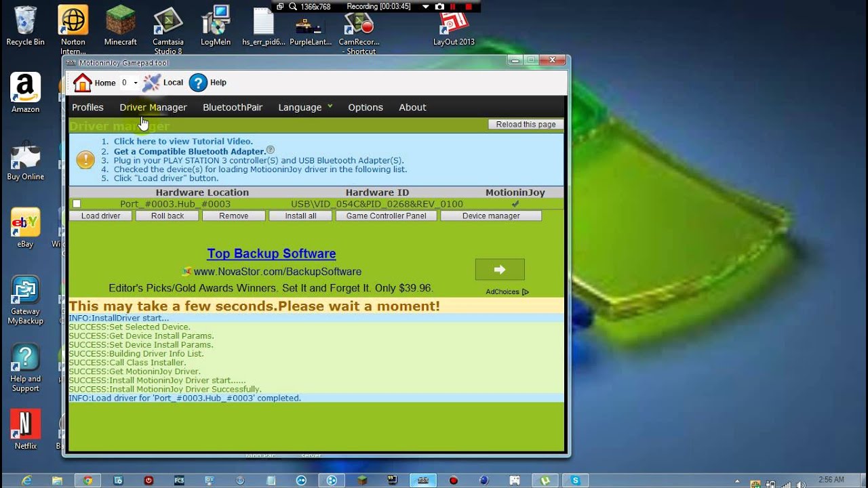
Task: Open Skype from the taskbar
Action: coord(576,481)
